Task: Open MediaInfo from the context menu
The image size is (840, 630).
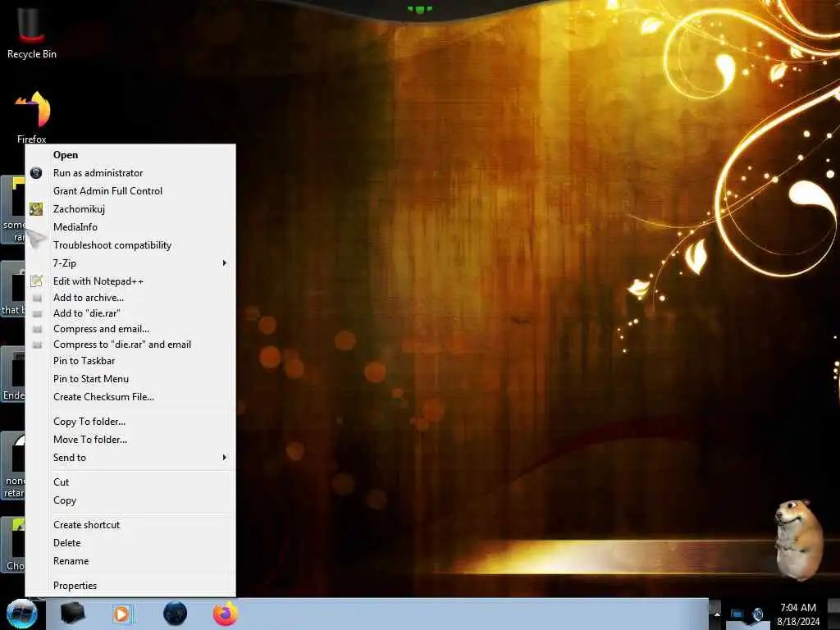Action: pyautogui.click(x=130, y=227)
